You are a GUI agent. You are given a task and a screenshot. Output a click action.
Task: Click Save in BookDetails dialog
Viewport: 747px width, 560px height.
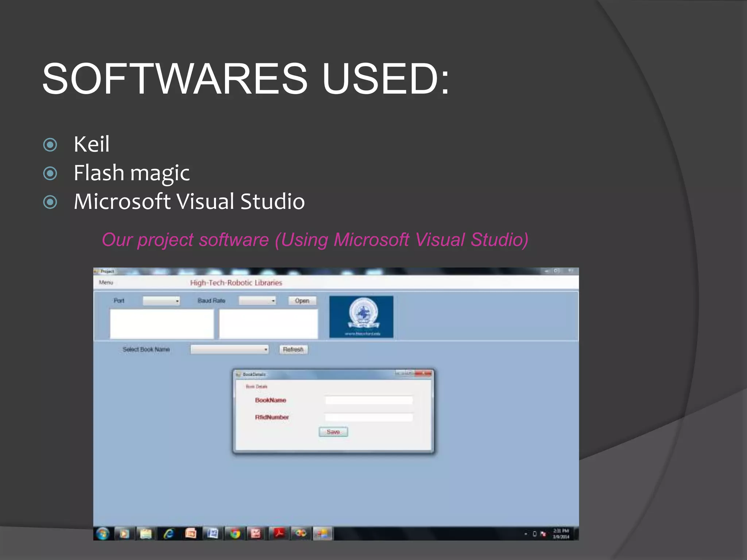click(333, 432)
